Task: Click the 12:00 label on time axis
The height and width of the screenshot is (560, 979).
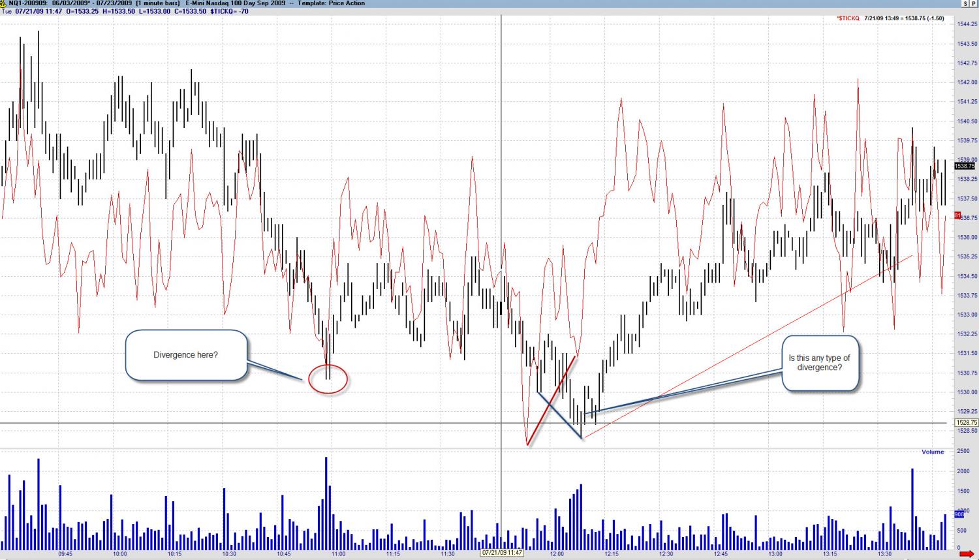Action: point(557,554)
